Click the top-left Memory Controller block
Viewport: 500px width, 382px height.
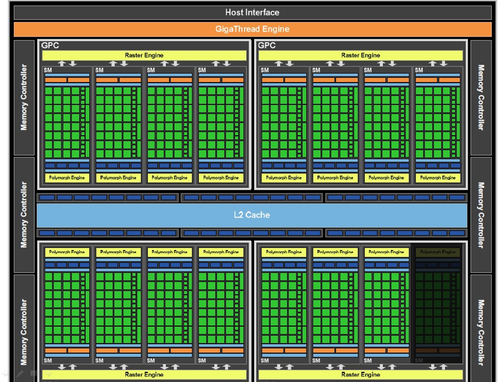point(24,97)
